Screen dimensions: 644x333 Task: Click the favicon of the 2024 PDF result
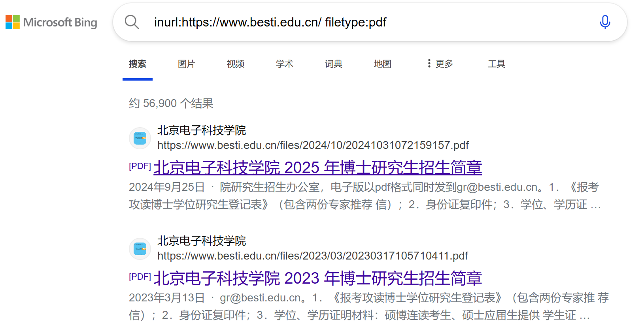point(140,138)
